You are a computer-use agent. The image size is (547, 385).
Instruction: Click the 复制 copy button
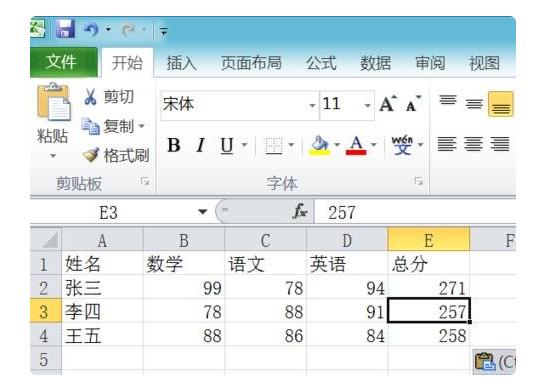(107, 126)
